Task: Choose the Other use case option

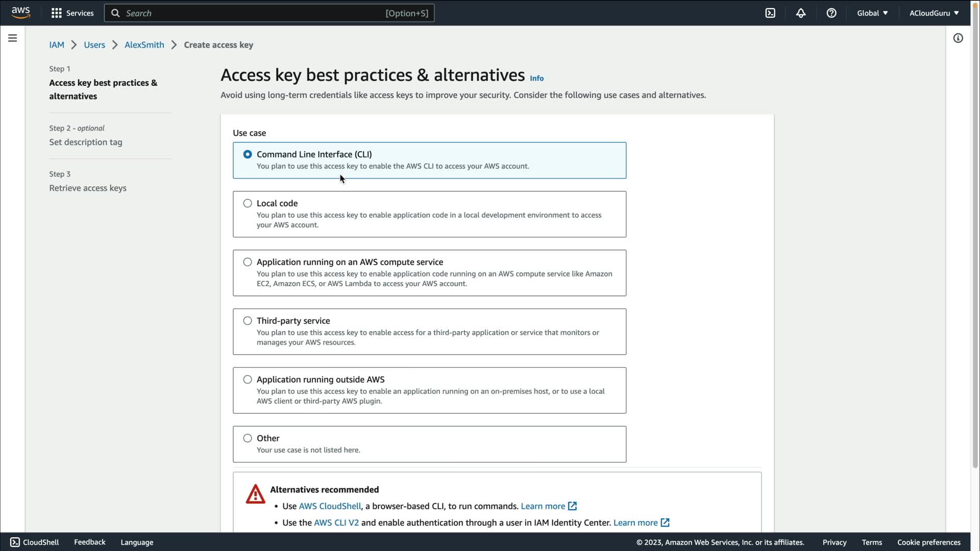Action: (x=248, y=438)
